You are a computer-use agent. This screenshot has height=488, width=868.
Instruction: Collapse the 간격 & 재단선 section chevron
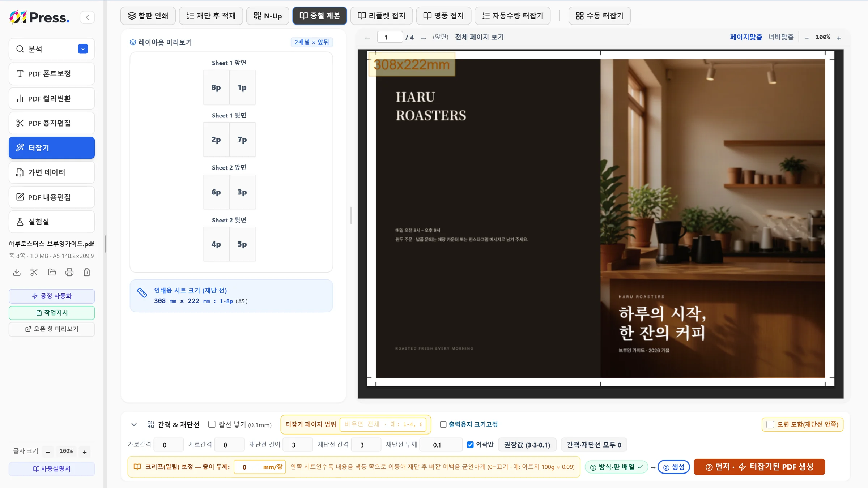tap(134, 424)
